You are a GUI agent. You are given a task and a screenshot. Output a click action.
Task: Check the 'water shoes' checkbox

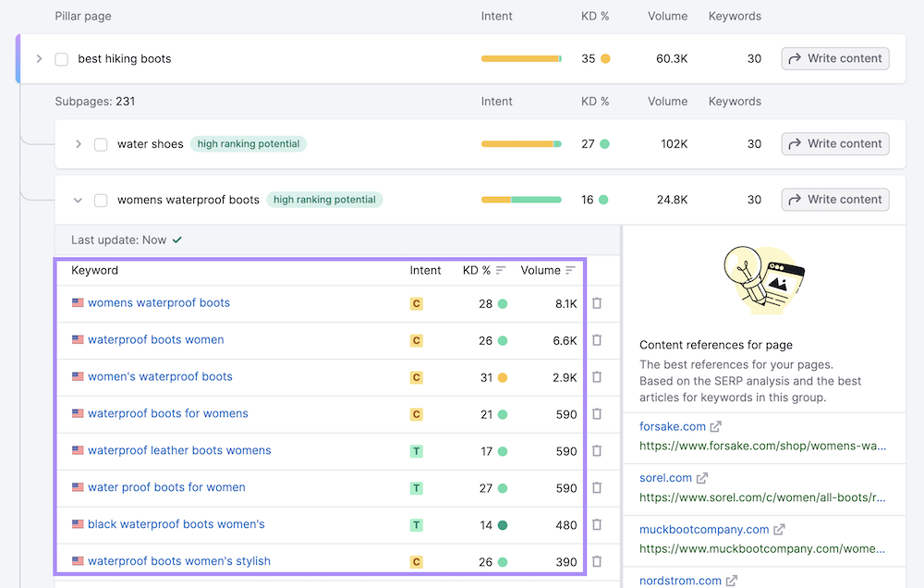coord(101,144)
